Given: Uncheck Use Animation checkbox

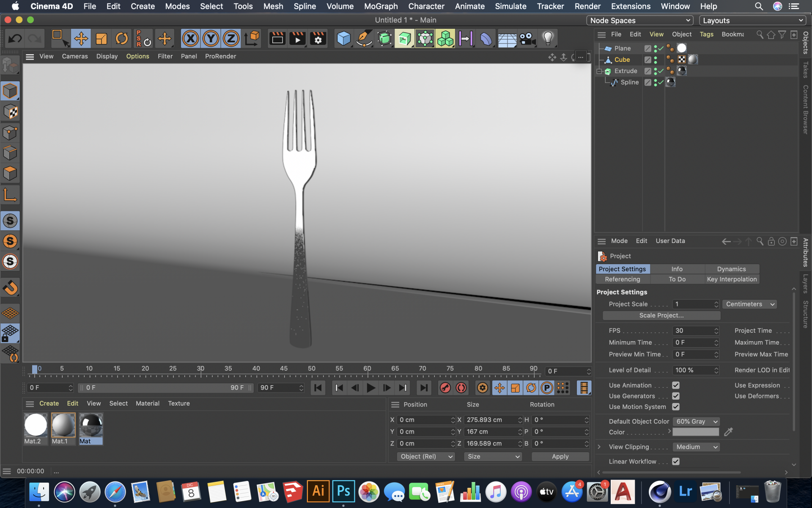Looking at the screenshot, I should click(x=675, y=385).
